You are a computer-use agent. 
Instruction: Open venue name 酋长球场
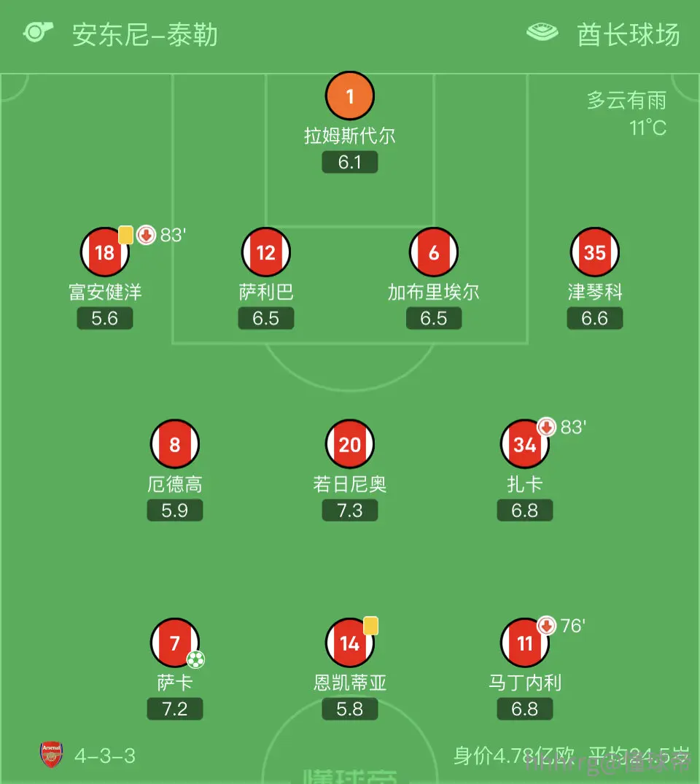point(629,34)
